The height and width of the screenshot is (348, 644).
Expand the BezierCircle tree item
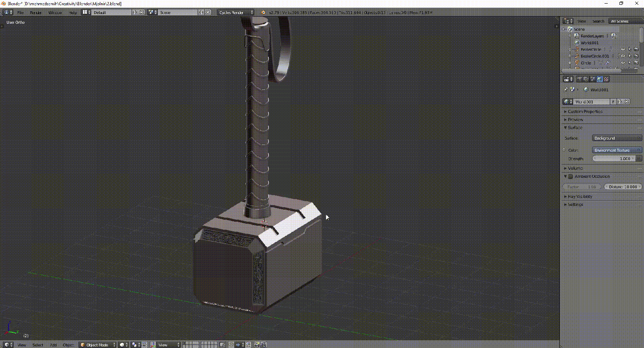click(570, 49)
